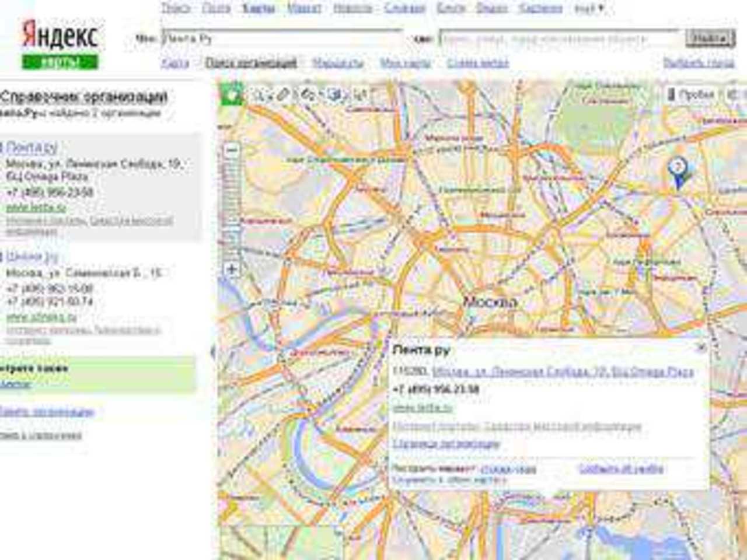Click the Найти search button
Viewport: 747px width, 560px height.
click(x=710, y=38)
